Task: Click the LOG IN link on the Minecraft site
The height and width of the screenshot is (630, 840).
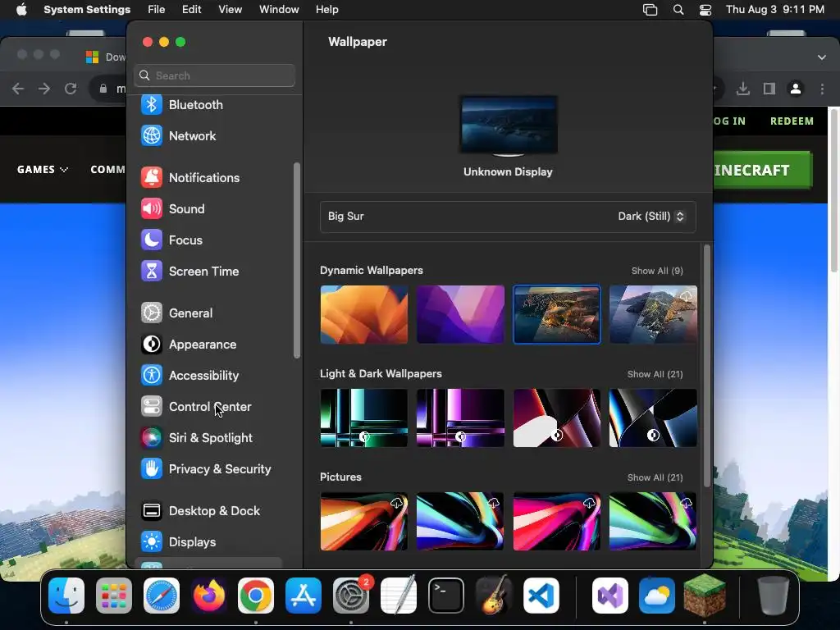Action: pos(729,121)
